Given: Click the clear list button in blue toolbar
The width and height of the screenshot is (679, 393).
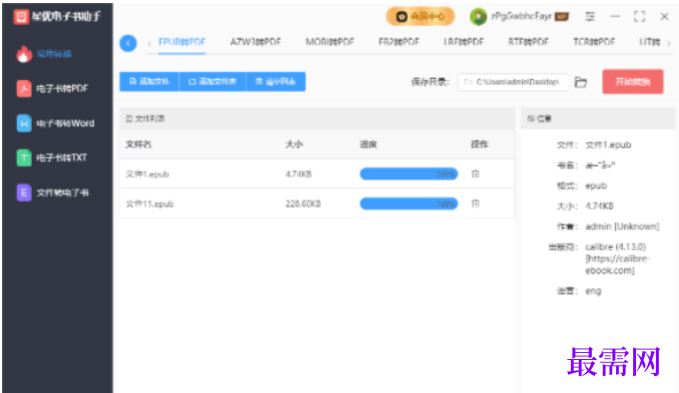Looking at the screenshot, I should (x=276, y=81).
